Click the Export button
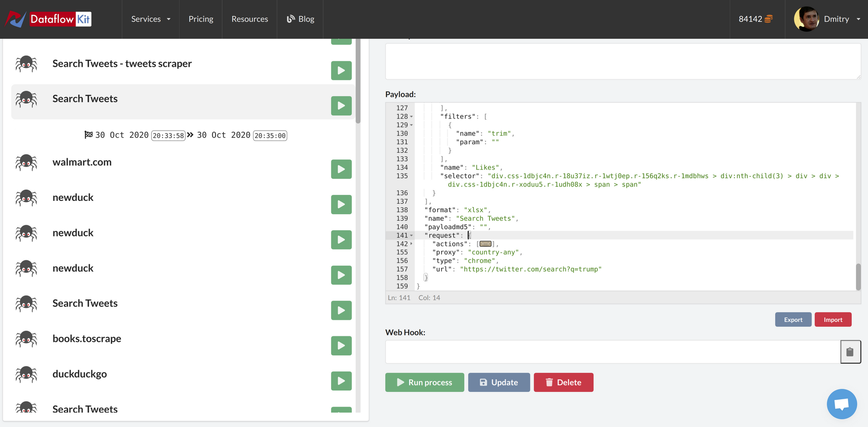Screen dimensions: 868x427 793,319
